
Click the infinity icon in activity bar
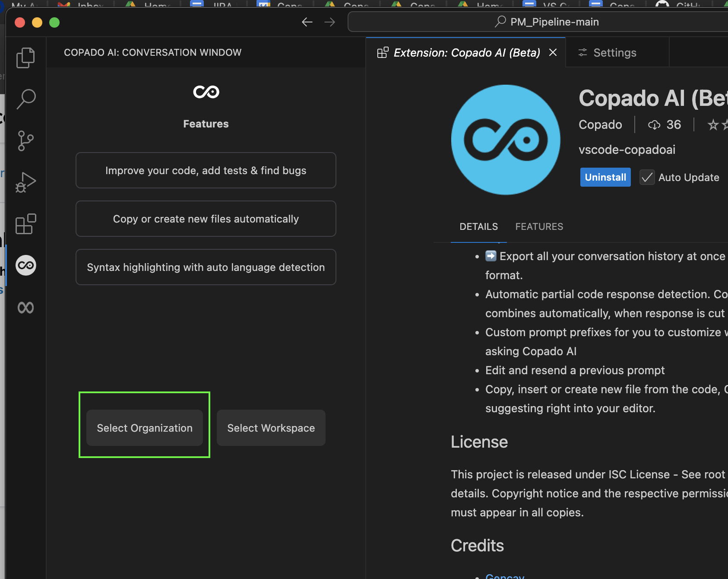coord(25,307)
